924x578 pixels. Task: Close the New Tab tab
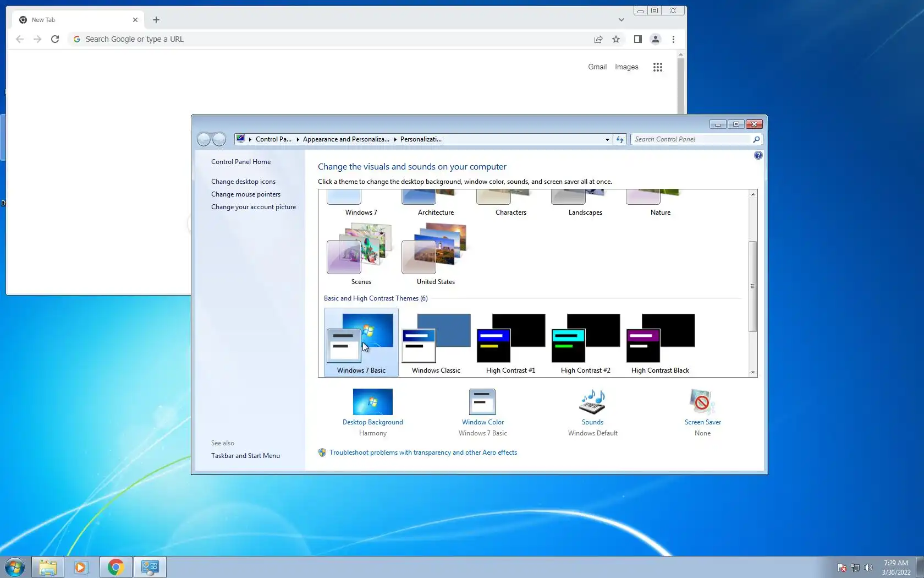(x=135, y=20)
